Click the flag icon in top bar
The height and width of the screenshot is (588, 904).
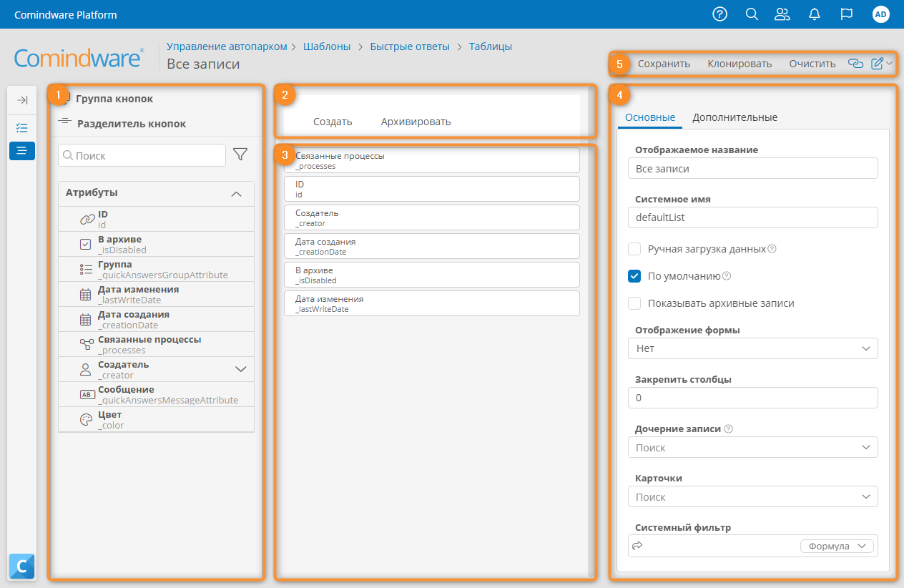(847, 14)
